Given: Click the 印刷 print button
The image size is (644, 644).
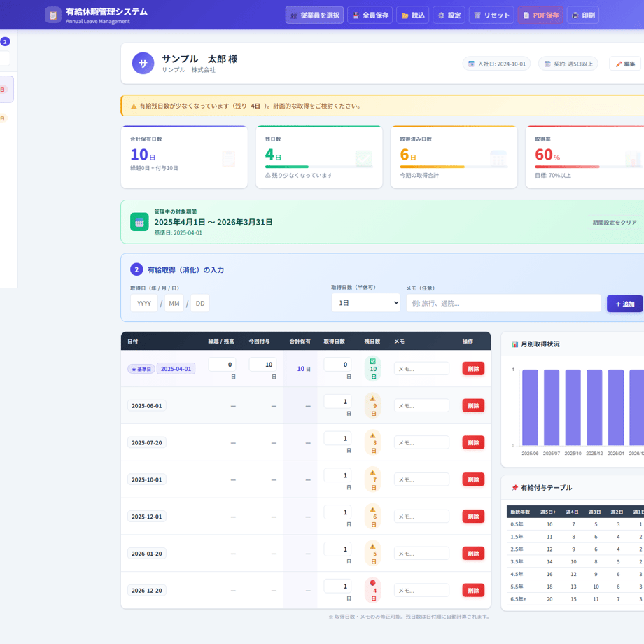Looking at the screenshot, I should [x=583, y=15].
